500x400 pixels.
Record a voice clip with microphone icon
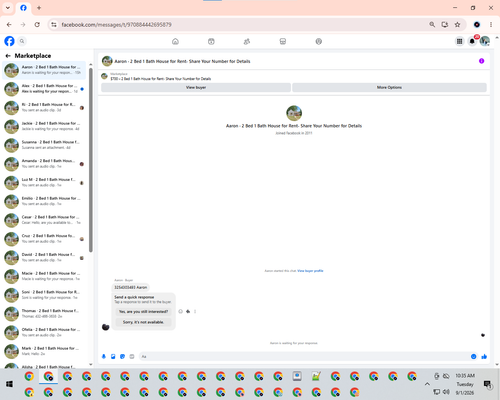point(104,356)
